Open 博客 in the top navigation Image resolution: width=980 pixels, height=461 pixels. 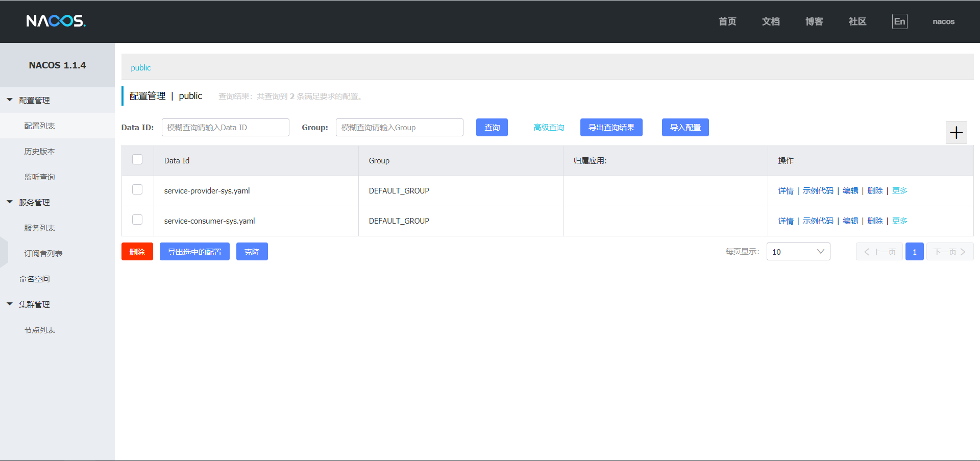[814, 21]
